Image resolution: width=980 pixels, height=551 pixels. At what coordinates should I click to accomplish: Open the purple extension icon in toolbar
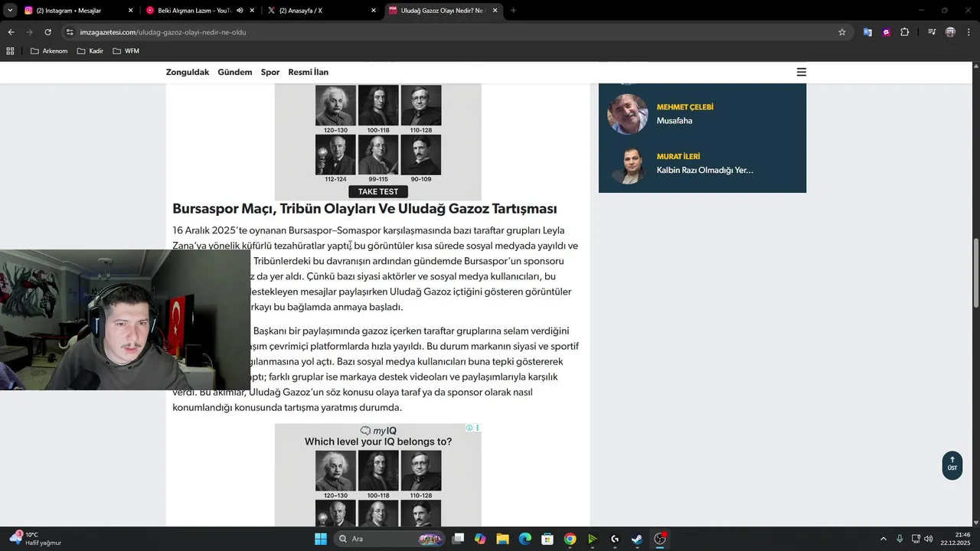click(886, 32)
